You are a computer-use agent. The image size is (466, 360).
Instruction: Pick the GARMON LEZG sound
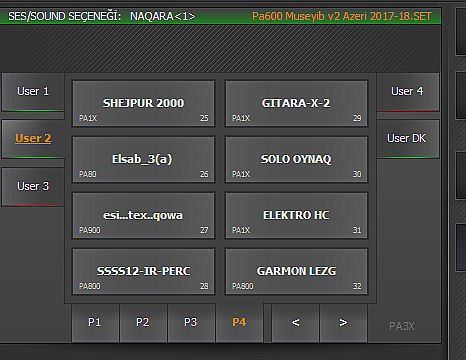(296, 271)
